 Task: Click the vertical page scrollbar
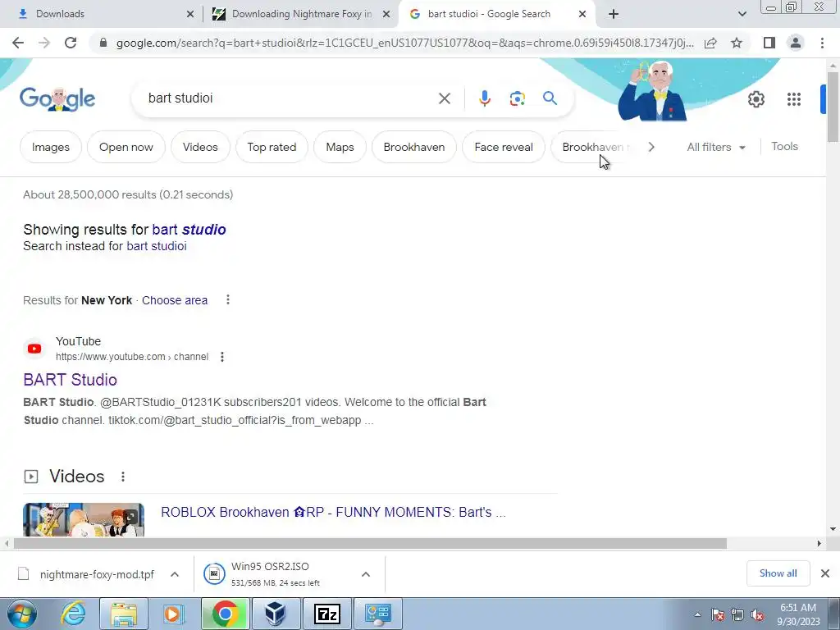pyautogui.click(x=833, y=107)
